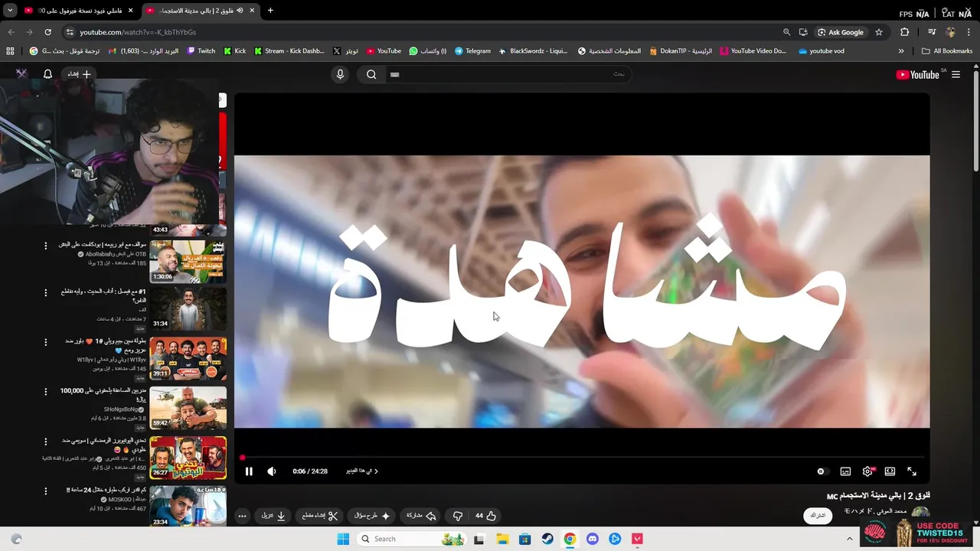The width and height of the screenshot is (980, 551).
Task: Open the Telegram bookmark
Action: [x=472, y=51]
